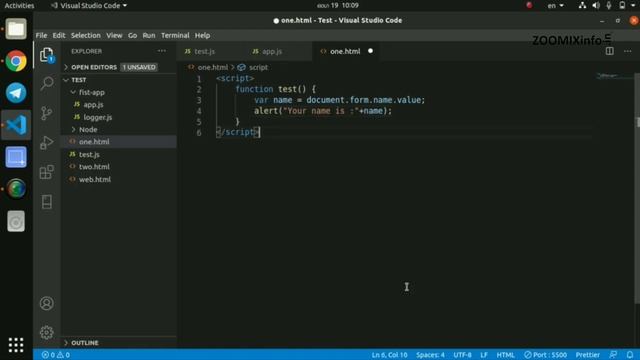Launch Google Chrome from the dock

[16, 61]
